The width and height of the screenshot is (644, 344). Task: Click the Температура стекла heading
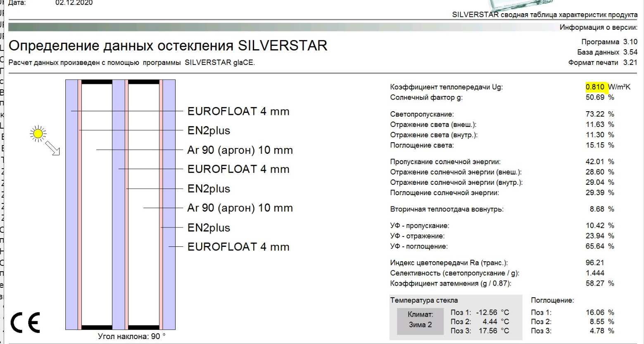click(424, 300)
